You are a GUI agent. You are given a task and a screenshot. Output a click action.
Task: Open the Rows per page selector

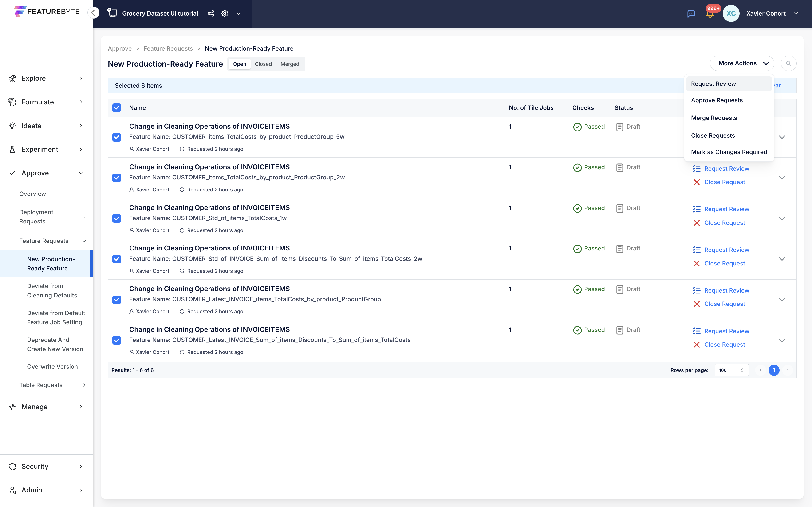(x=731, y=370)
